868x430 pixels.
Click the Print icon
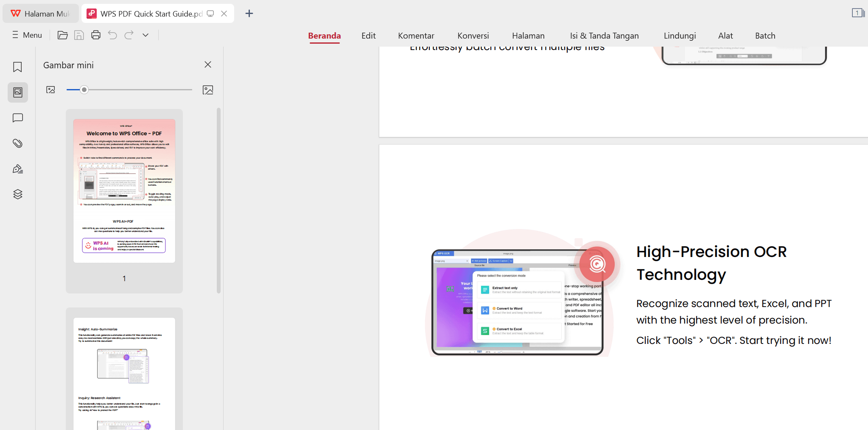coord(96,35)
